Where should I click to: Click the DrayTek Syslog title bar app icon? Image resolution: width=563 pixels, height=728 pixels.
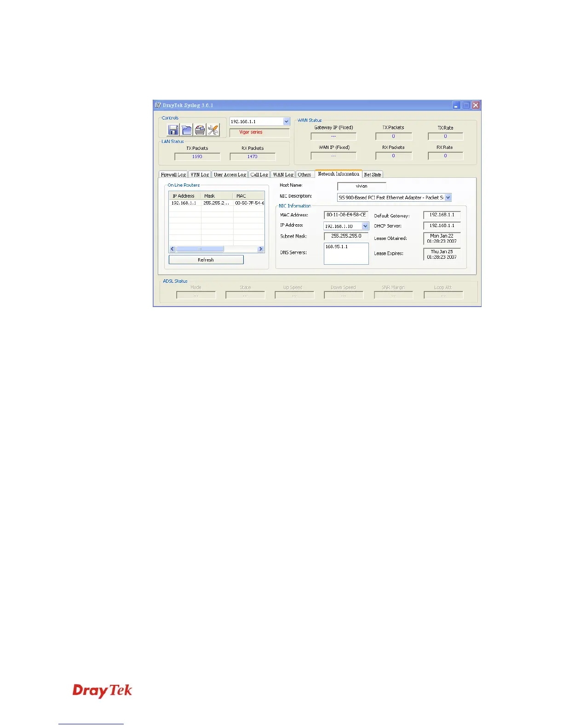coord(158,105)
